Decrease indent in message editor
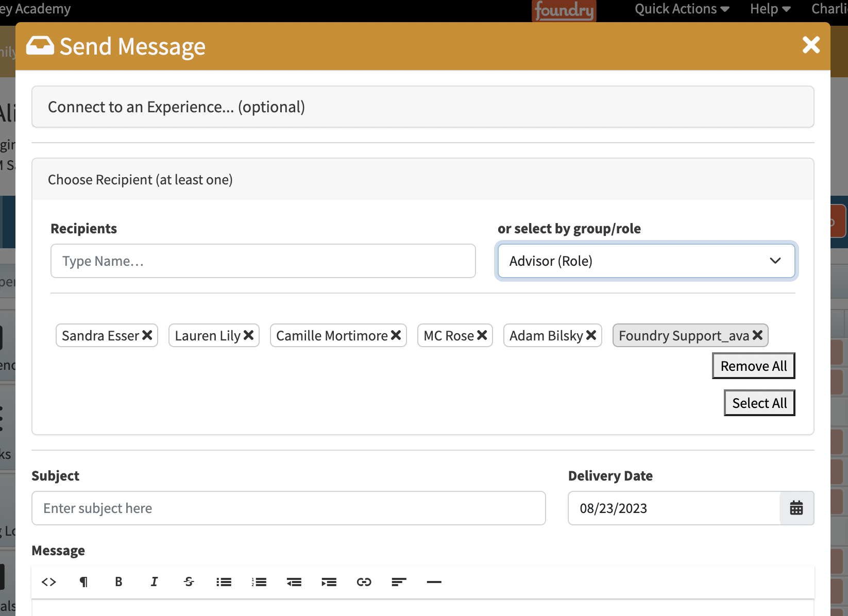Image resolution: width=848 pixels, height=616 pixels. tap(294, 582)
